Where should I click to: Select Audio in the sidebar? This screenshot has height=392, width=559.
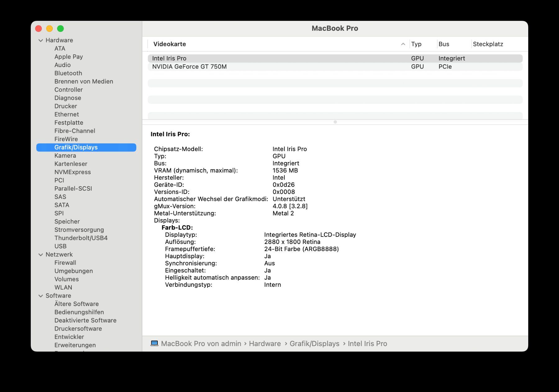tap(62, 65)
